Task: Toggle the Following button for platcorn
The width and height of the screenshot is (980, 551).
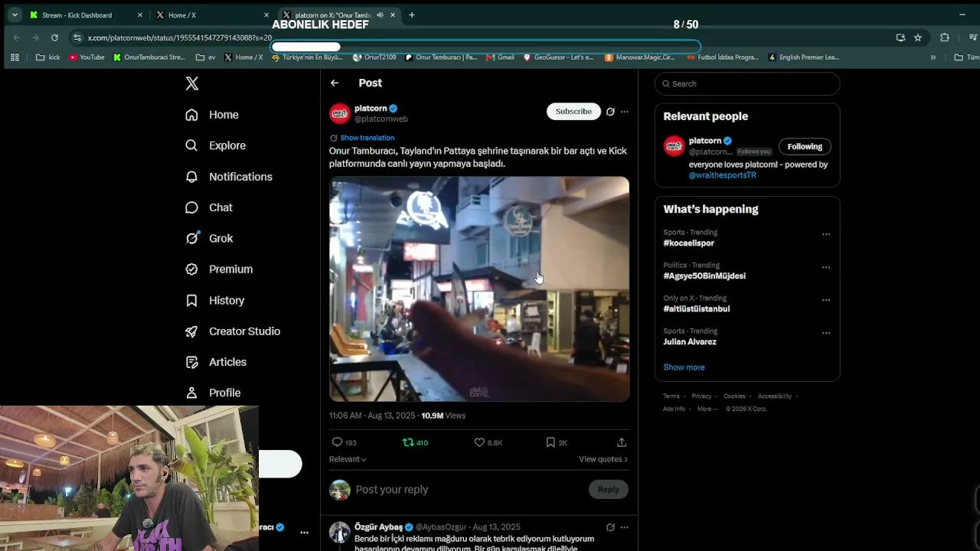Action: (805, 146)
